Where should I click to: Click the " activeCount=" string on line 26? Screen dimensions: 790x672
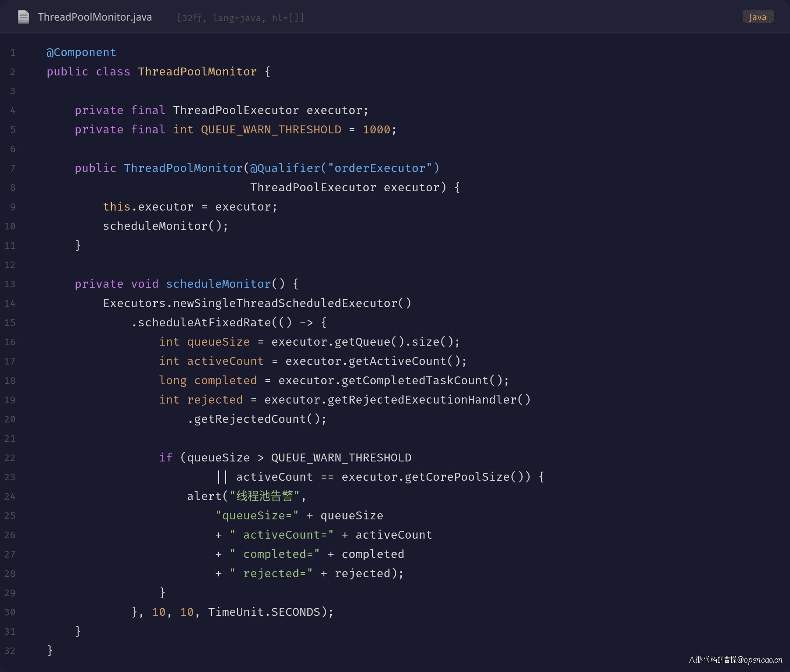282,535
